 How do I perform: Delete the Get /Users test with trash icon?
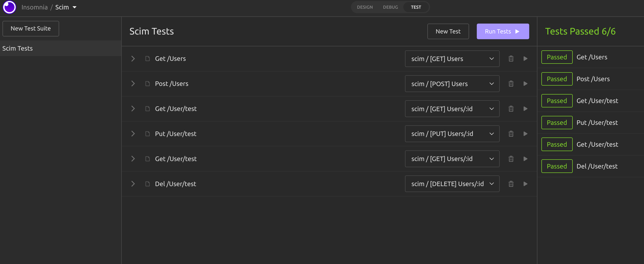pos(511,59)
